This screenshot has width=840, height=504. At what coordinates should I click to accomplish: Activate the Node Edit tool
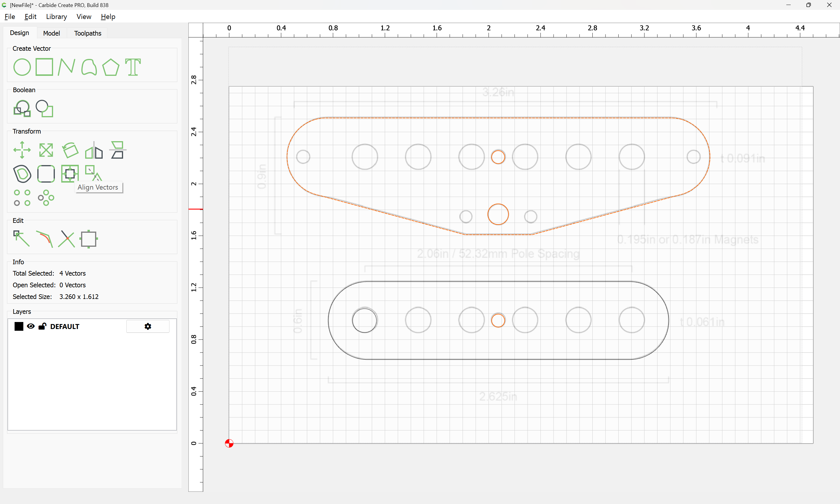click(x=21, y=239)
